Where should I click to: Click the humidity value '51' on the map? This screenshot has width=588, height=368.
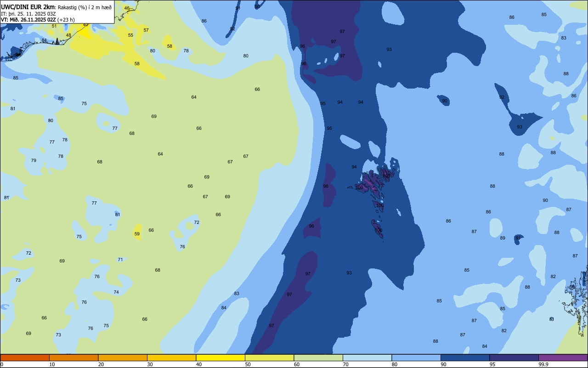coord(54,26)
